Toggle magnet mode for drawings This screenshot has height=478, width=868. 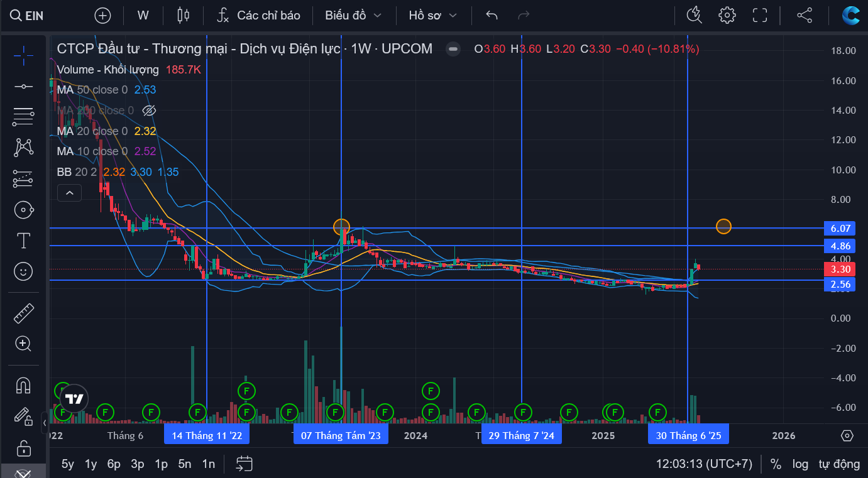click(23, 385)
